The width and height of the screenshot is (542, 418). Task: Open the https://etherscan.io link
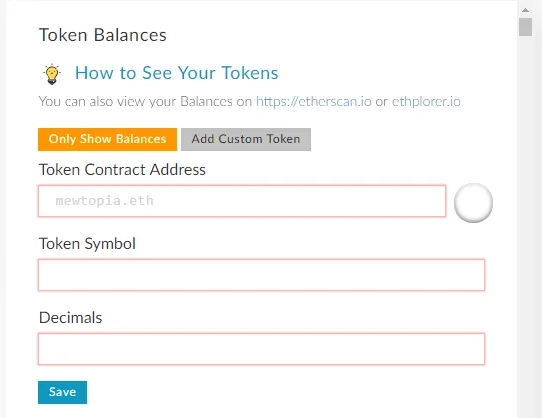(x=314, y=101)
